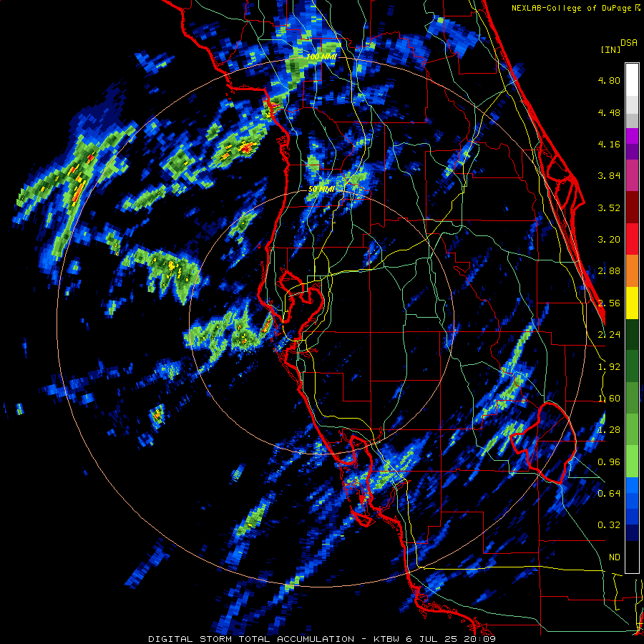Click the DIGITAL STORM TOTAL ACCUMULATION title
This screenshot has width=644, height=644.
coord(251,639)
